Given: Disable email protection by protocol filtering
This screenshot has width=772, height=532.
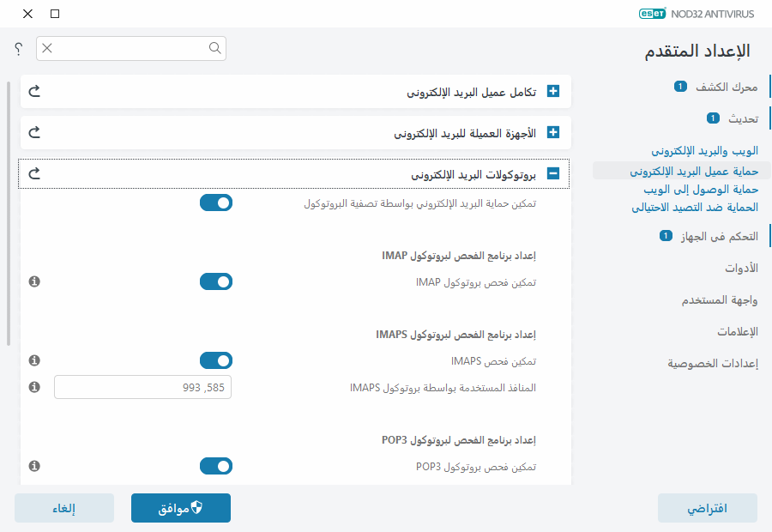Looking at the screenshot, I should coord(216,203).
